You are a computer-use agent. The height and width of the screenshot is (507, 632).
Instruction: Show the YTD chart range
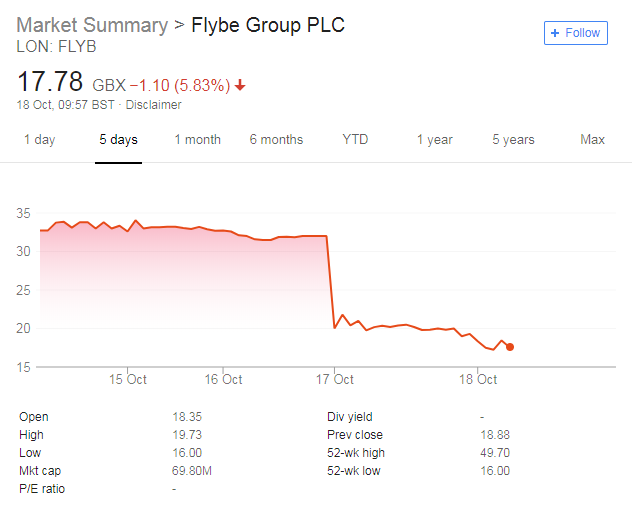[355, 140]
